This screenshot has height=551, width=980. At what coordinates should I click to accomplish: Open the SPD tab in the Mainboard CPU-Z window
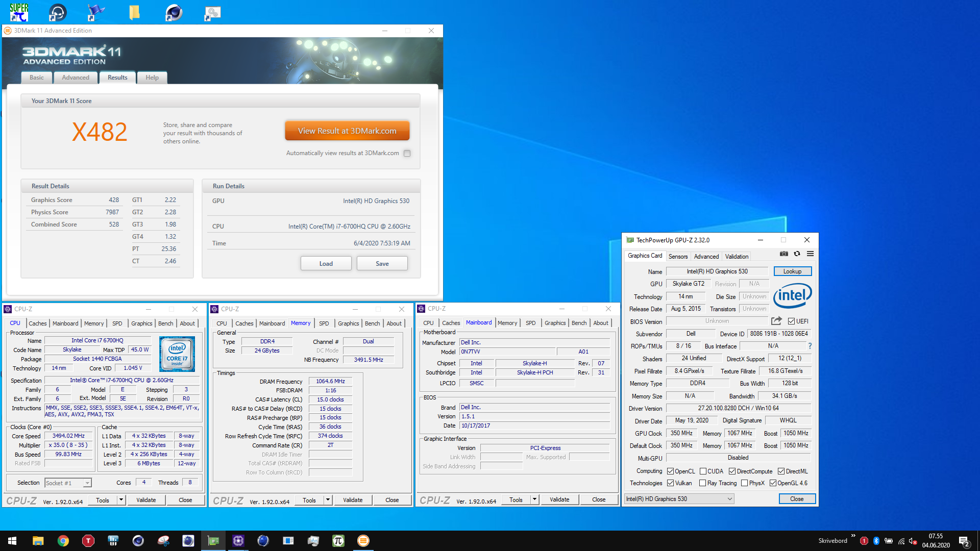tap(530, 323)
